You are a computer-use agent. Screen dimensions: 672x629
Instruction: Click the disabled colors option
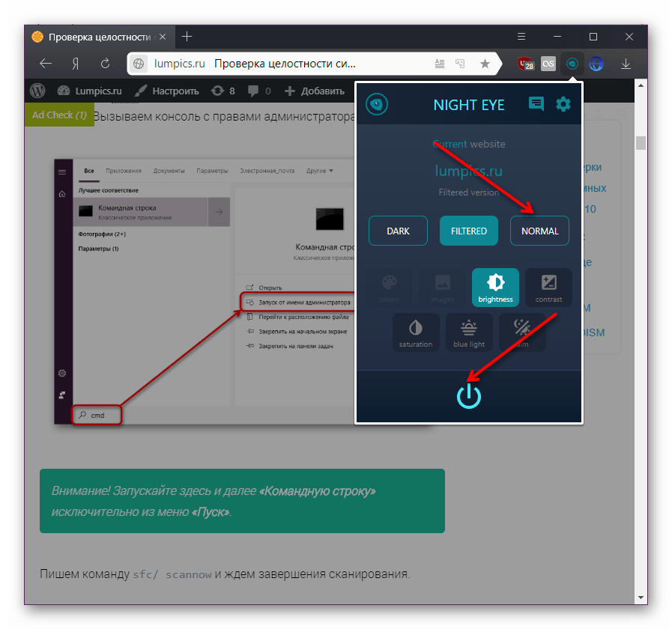click(389, 288)
